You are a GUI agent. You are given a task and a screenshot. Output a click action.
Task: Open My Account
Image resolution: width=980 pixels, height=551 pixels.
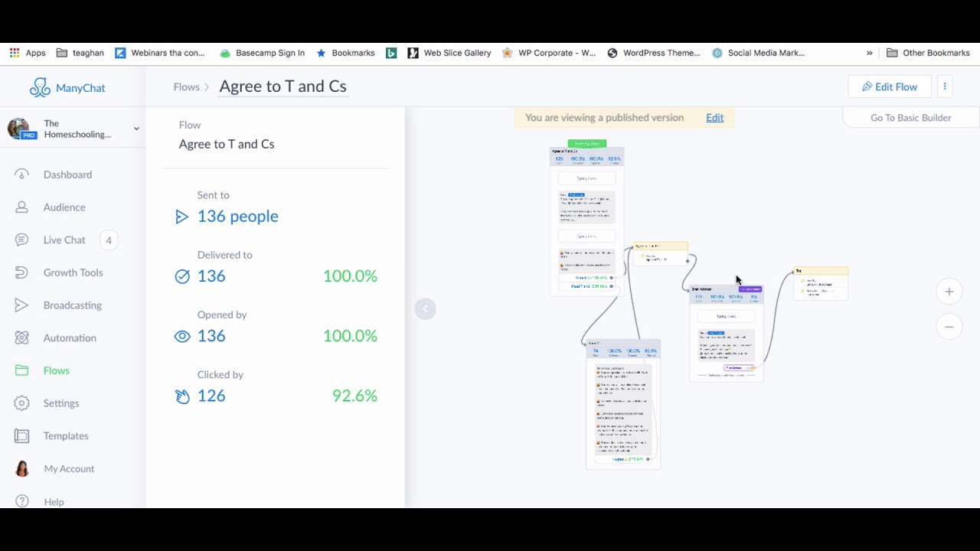point(69,469)
